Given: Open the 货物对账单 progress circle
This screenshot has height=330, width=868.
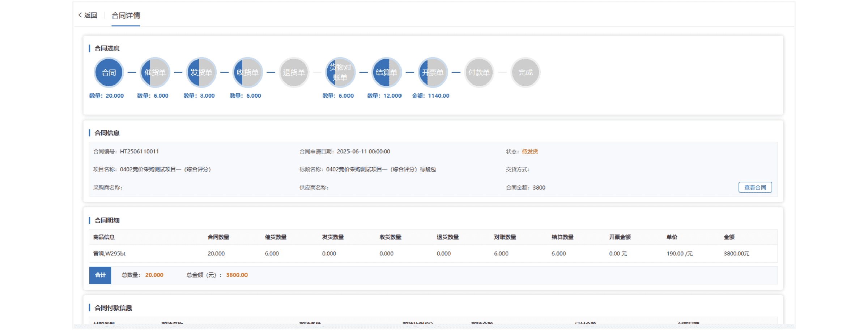Looking at the screenshot, I should coord(340,72).
